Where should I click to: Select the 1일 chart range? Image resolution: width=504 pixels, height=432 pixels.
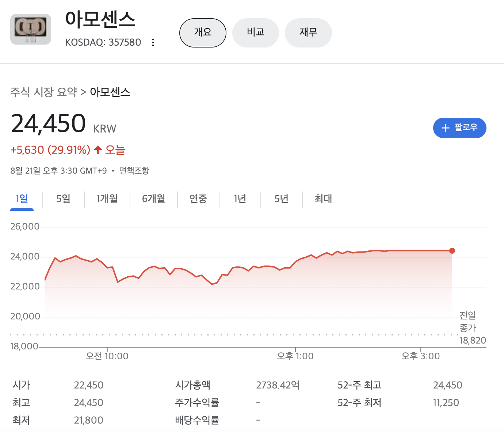coord(22,199)
